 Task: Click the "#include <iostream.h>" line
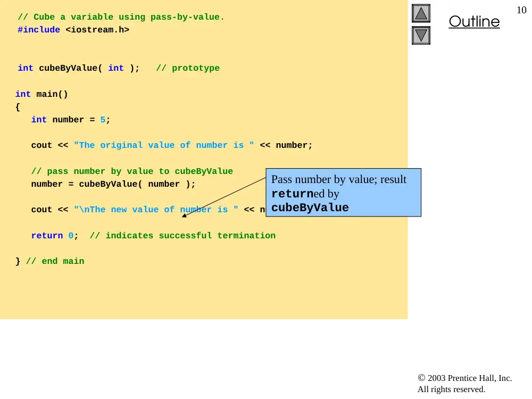click(x=73, y=30)
